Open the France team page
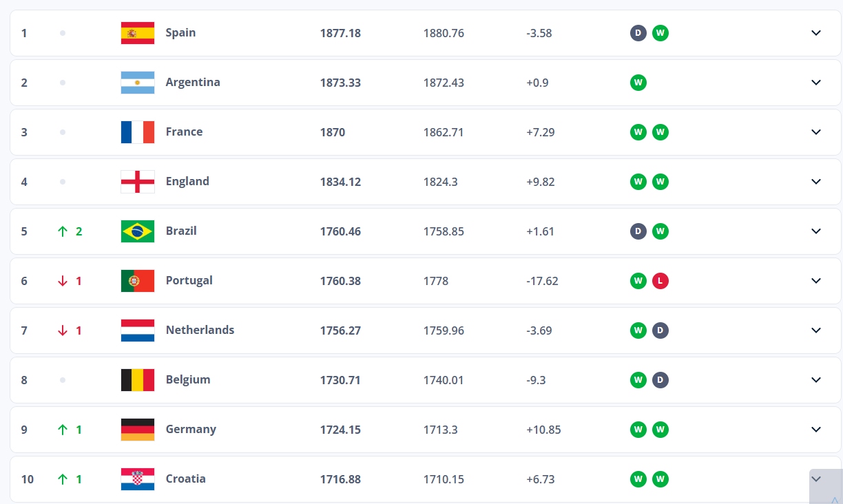The width and height of the screenshot is (843, 504). [184, 132]
